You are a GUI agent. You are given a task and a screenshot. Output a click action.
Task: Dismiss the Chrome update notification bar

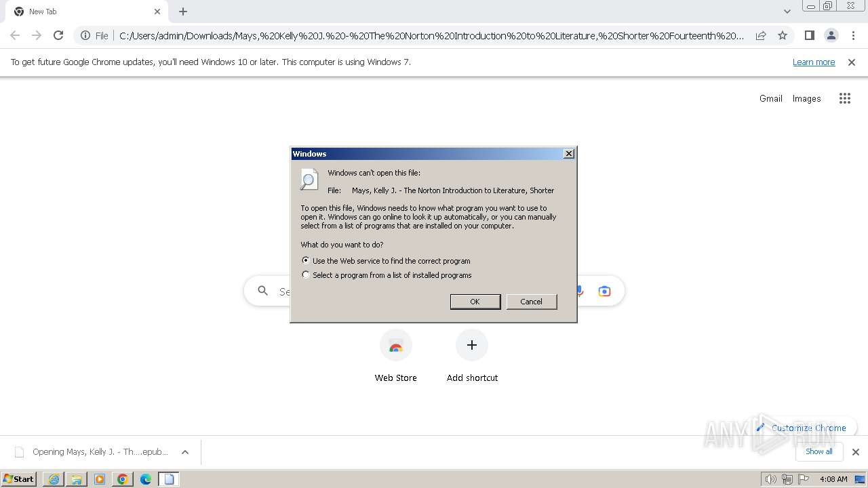click(x=852, y=62)
